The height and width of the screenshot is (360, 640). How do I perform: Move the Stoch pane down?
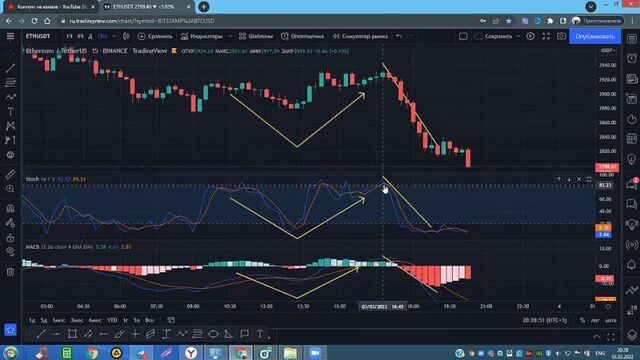pyautogui.click(x=569, y=179)
